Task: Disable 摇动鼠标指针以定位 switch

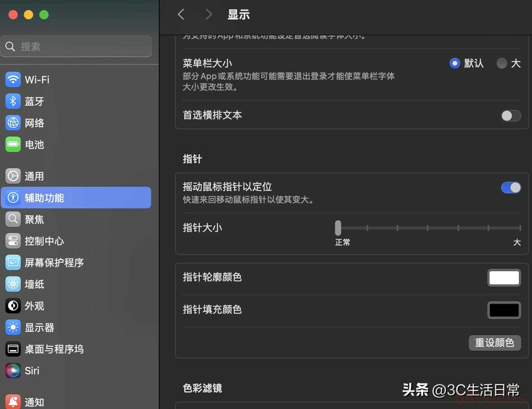Action: coord(511,188)
